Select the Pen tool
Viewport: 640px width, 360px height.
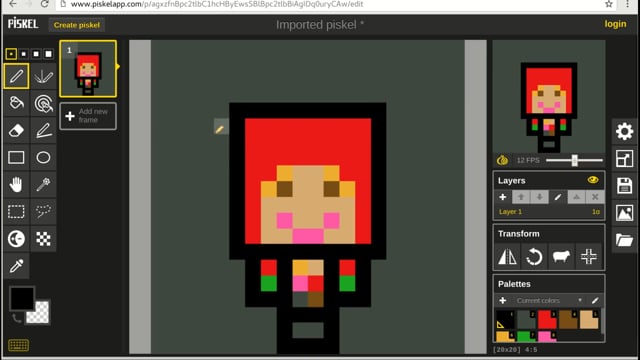coord(16,76)
